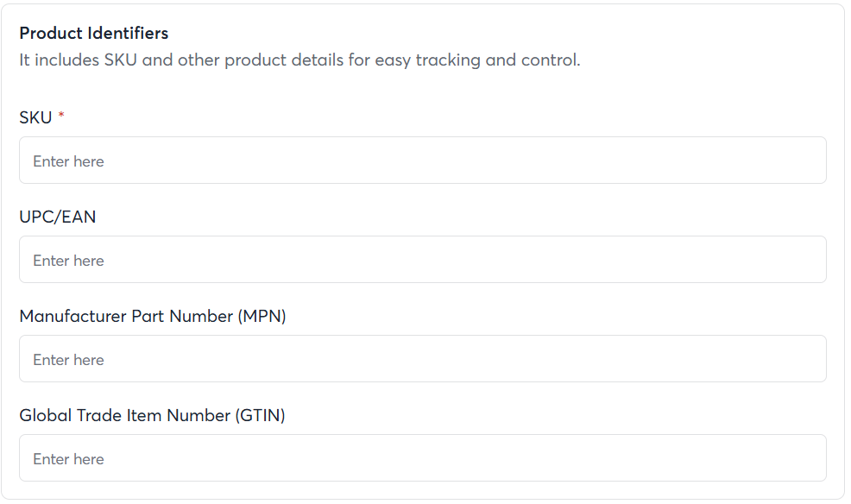Click the description text about SKU tracking

pos(299,60)
